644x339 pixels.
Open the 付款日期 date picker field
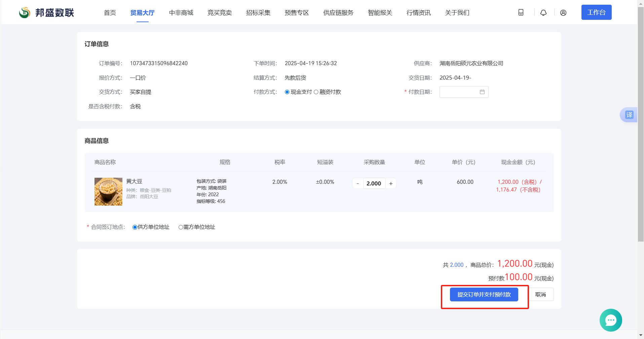(x=459, y=92)
